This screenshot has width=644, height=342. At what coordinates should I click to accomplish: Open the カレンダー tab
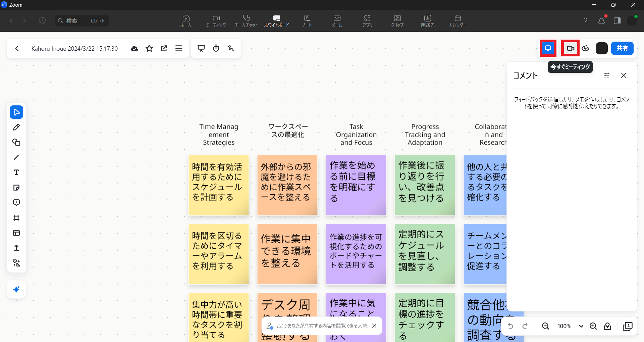[x=458, y=20]
